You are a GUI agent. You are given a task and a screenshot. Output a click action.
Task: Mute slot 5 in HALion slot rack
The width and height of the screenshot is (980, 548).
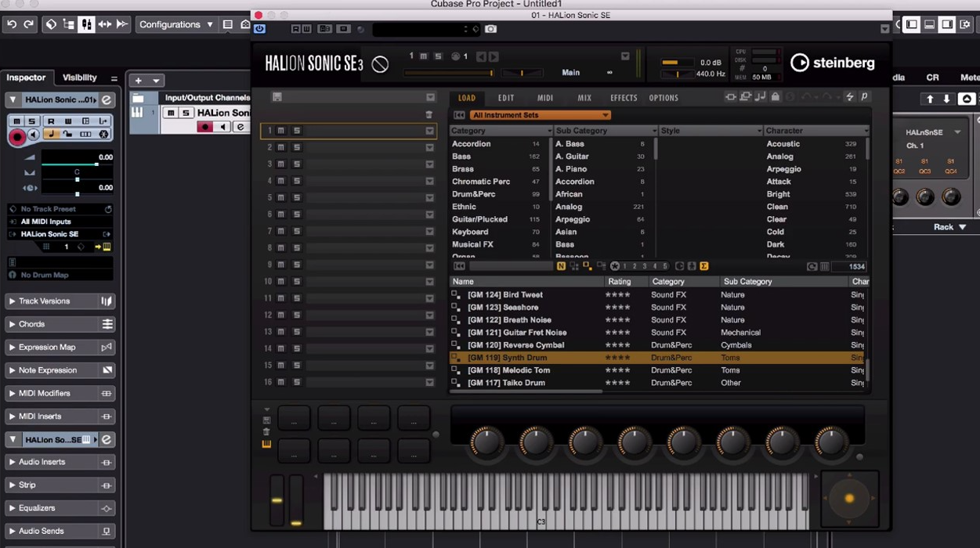[281, 197]
